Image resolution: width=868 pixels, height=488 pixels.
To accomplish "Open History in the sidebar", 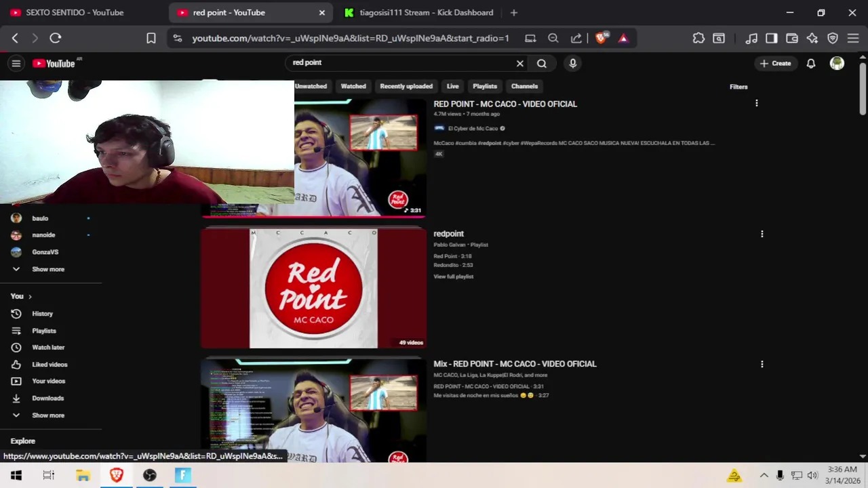I will tap(42, 314).
